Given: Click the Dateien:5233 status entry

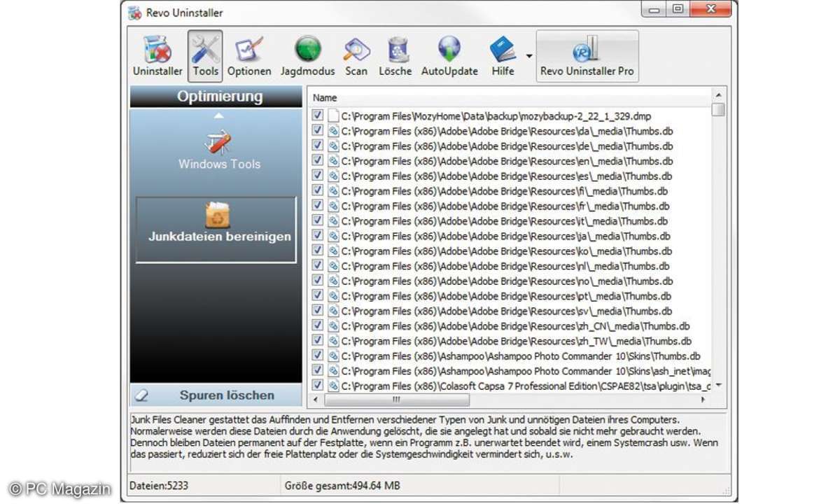Looking at the screenshot, I should point(160,485).
